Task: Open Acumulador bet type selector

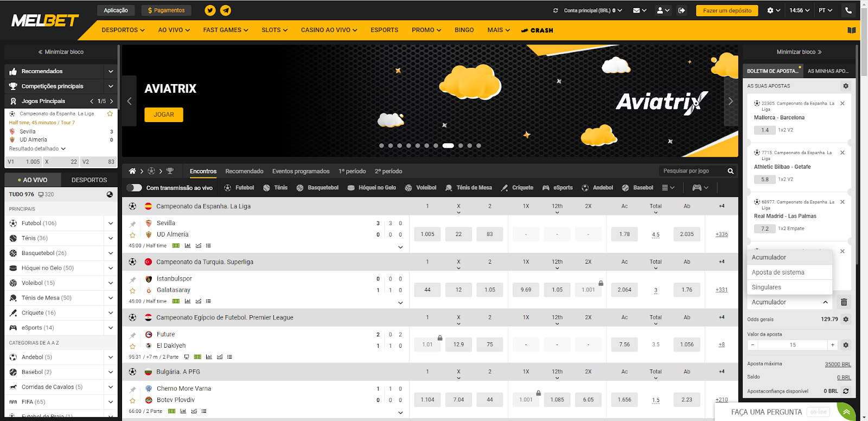Action: point(790,302)
